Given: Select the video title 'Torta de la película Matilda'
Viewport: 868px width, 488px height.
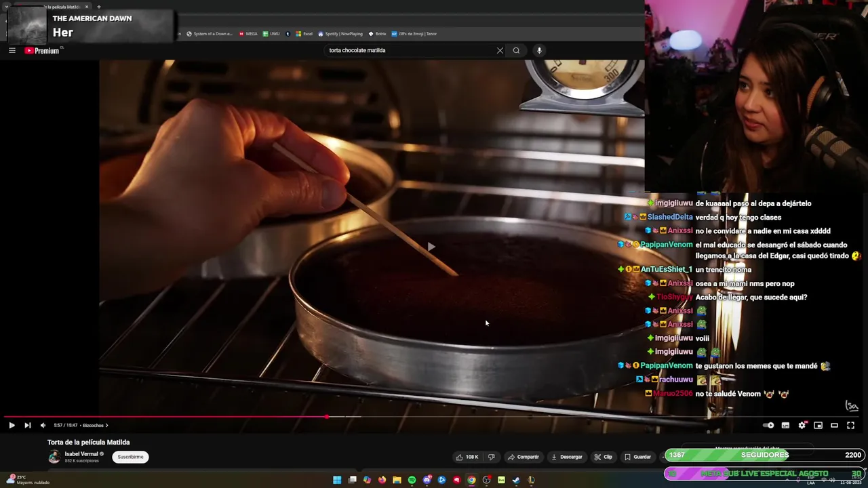Looking at the screenshot, I should coord(88,443).
